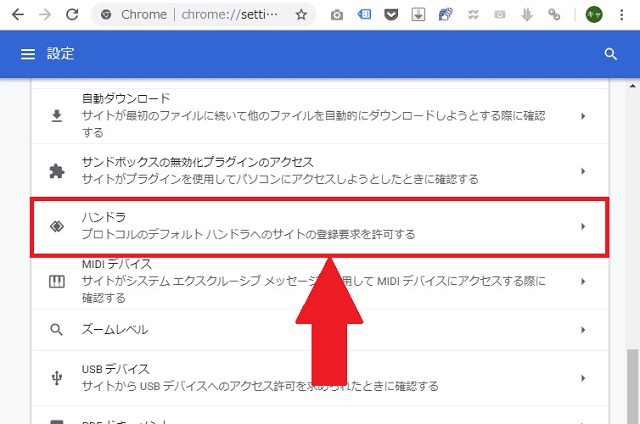
Task: Click the blue tag extension icon
Action: point(364,15)
